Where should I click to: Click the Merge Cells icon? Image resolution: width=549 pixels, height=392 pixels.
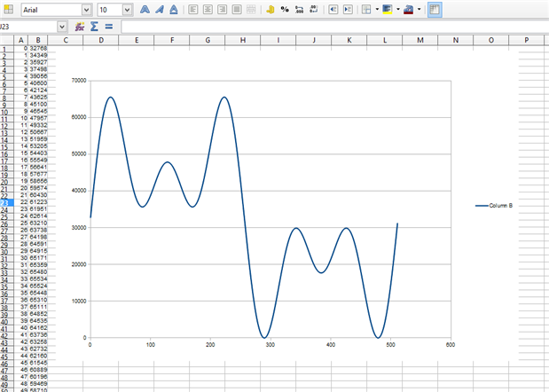click(x=251, y=10)
